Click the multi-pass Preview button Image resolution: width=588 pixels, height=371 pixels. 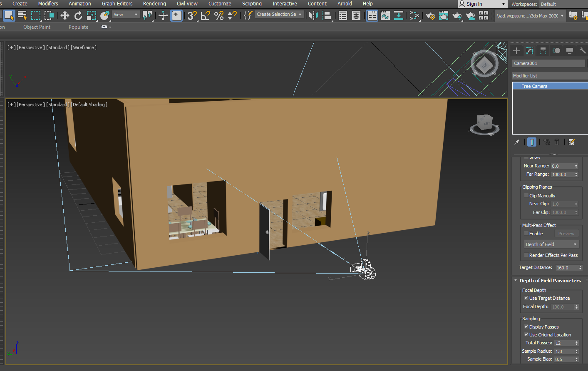coord(566,234)
